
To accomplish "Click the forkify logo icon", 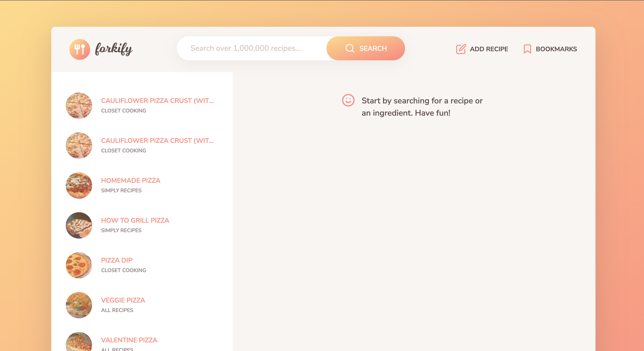I will 80,49.
